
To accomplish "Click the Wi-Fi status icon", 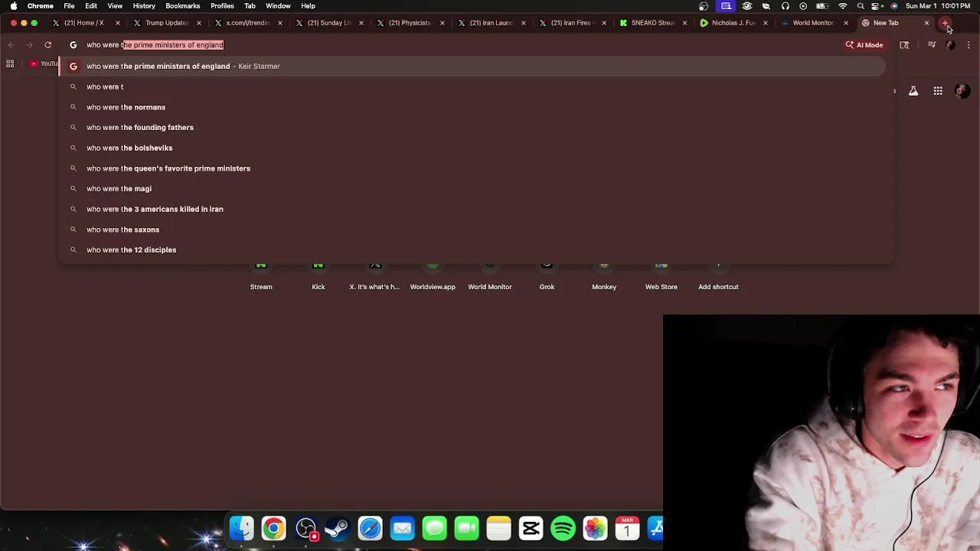I will point(843,6).
